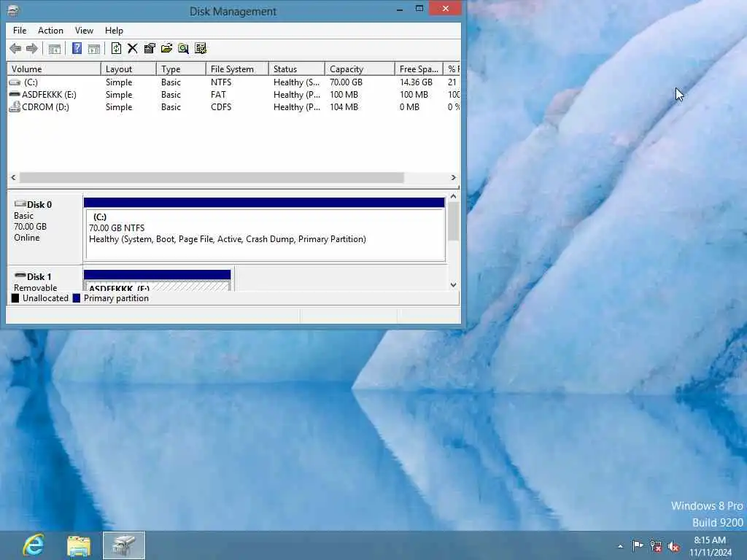747x560 pixels.
Task: Click the taskbar clock showing 8:15 AM
Action: click(x=711, y=546)
